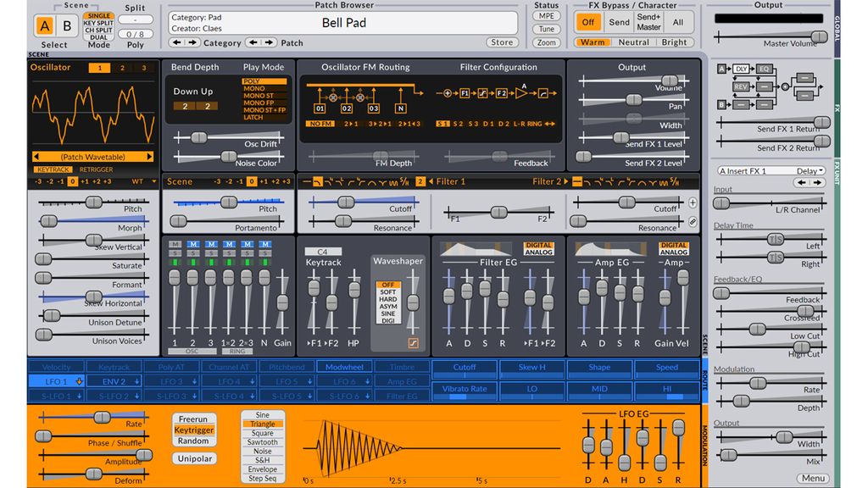Click the DLY block in the FX routing diagram
Image resolution: width=868 pixels, height=488 pixels.
pyautogui.click(x=741, y=70)
